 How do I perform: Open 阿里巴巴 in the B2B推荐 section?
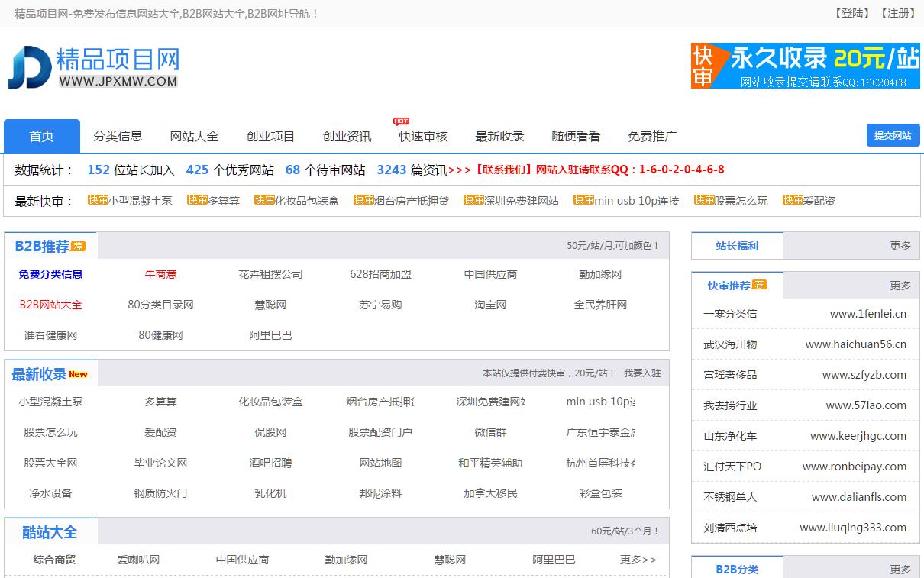tap(270, 335)
